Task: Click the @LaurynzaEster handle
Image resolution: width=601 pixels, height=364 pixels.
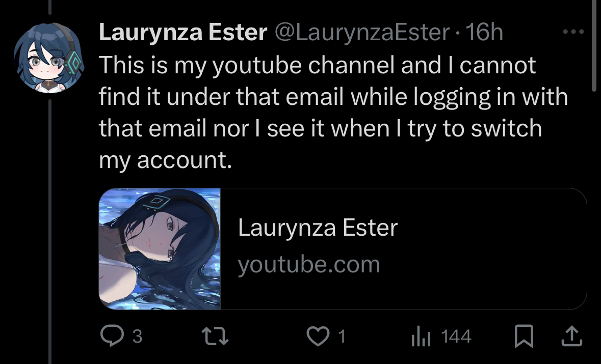Action: (x=362, y=33)
